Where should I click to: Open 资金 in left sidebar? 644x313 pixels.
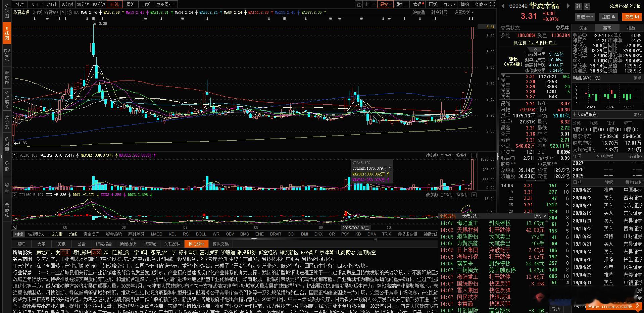7,188
